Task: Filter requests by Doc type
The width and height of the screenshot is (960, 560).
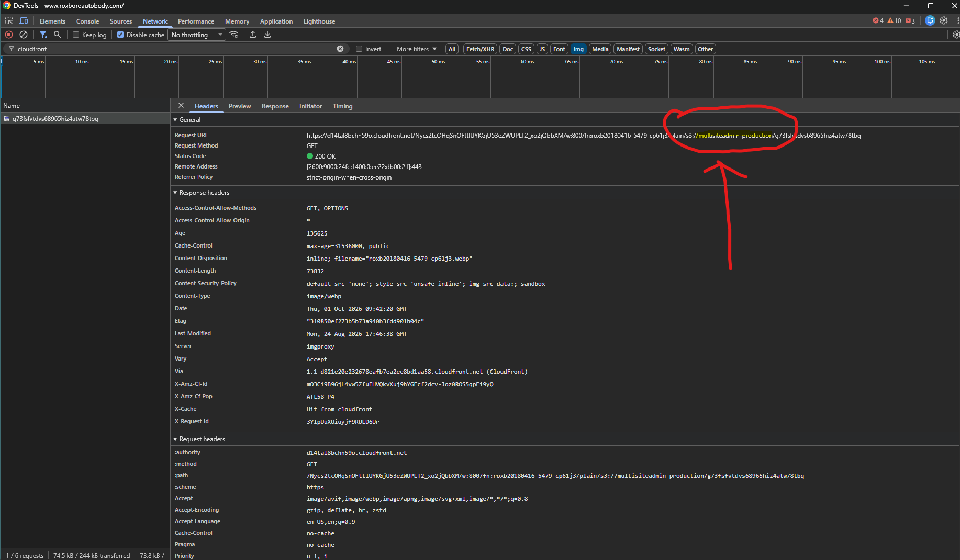Action: (x=508, y=49)
